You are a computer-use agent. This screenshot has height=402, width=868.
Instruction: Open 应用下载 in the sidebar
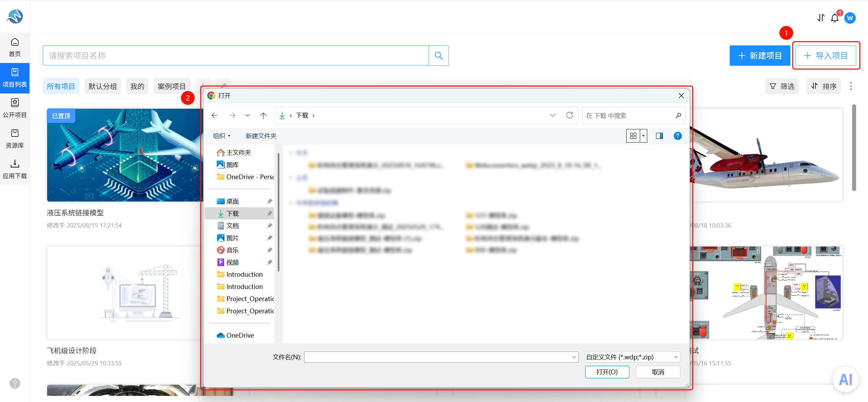(x=15, y=169)
